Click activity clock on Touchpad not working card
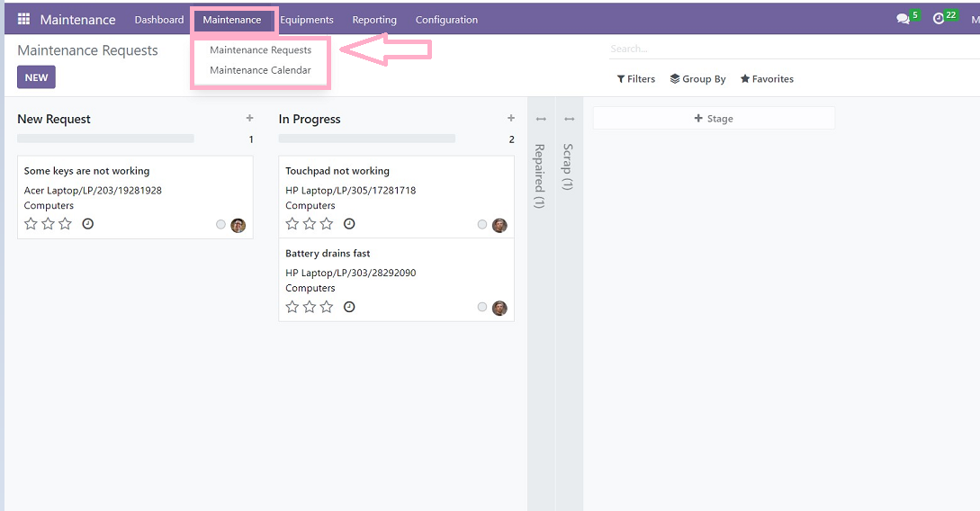980x511 pixels. pos(349,224)
